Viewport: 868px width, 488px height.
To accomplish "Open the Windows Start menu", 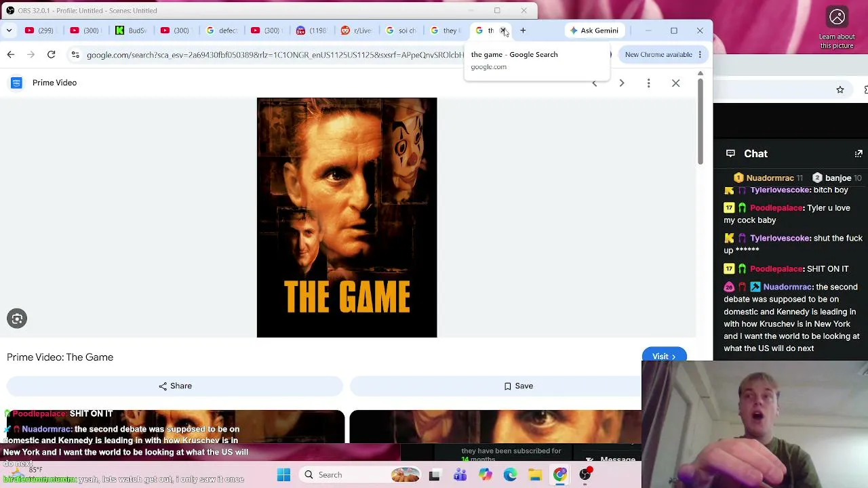I will click(x=283, y=475).
